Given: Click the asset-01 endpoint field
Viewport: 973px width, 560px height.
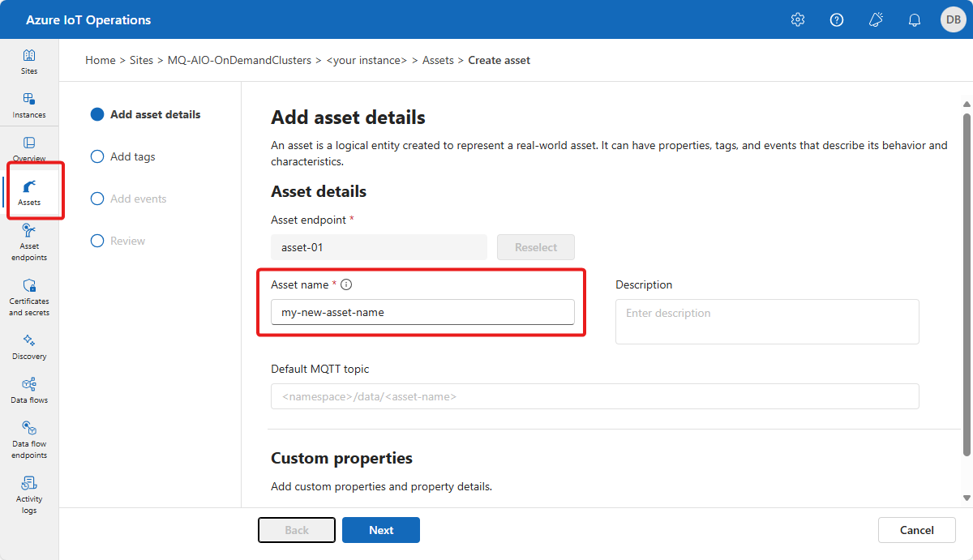Looking at the screenshot, I should click(379, 247).
